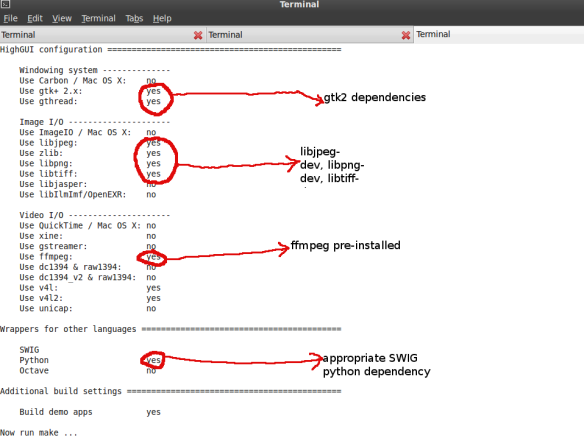Screen dimensions: 584x438
Task: Click the 'Use v4l2:' line
Action: [x=90, y=298]
